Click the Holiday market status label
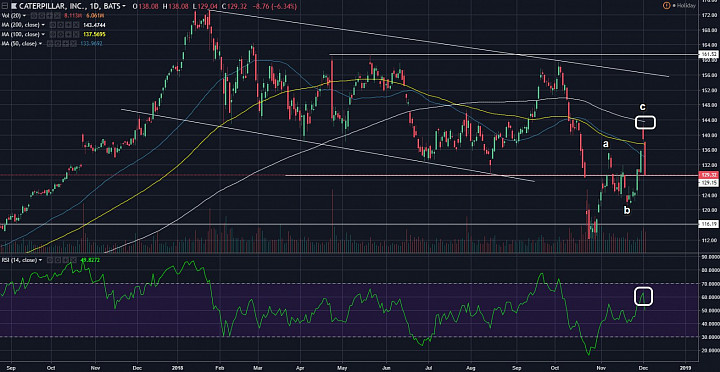The image size is (720, 372). [685, 6]
